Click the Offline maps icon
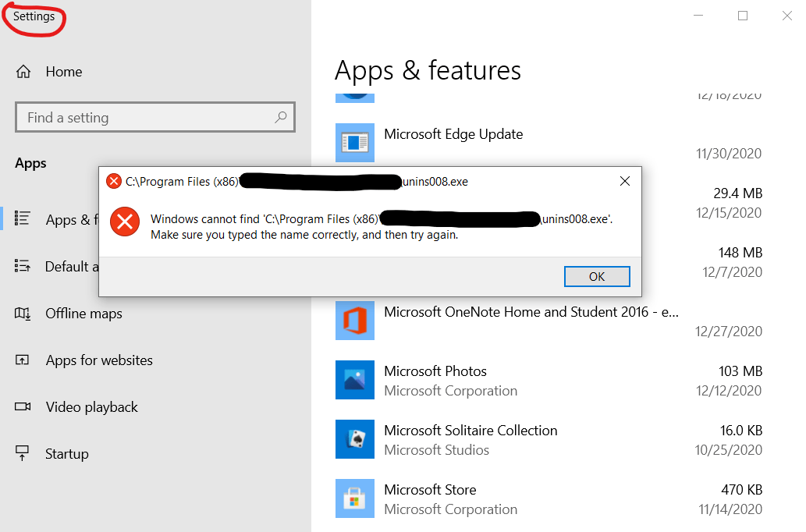The width and height of the screenshot is (806, 532). (x=22, y=313)
